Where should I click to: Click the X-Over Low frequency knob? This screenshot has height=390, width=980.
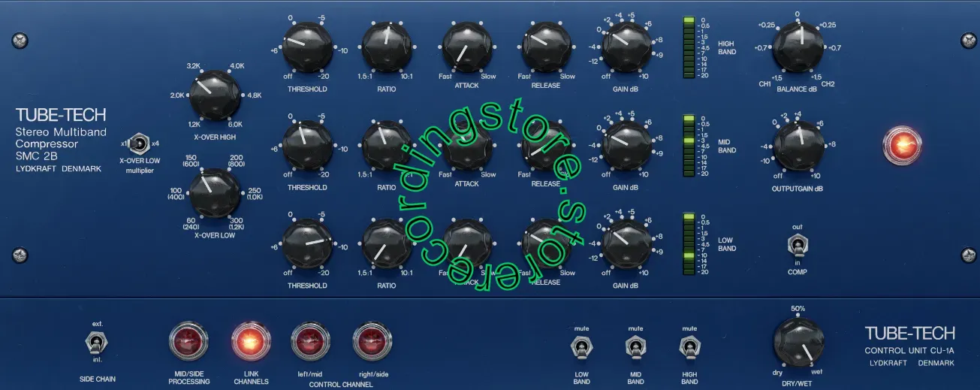point(215,193)
